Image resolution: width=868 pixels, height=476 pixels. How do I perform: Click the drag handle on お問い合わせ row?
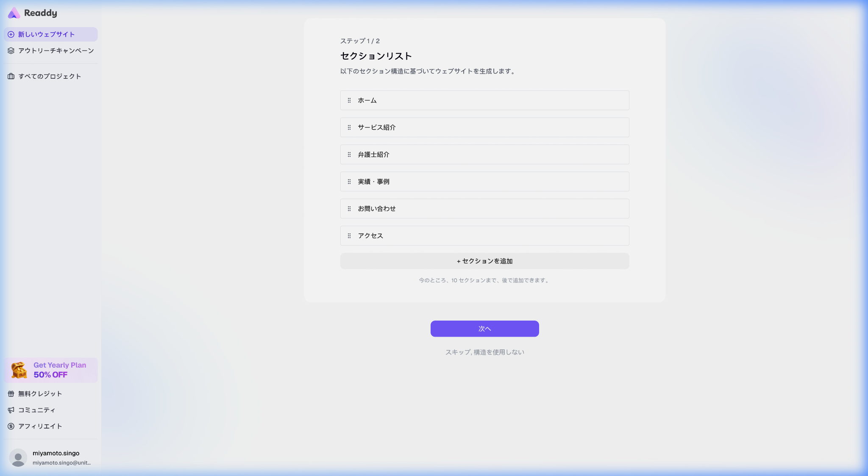(349, 209)
